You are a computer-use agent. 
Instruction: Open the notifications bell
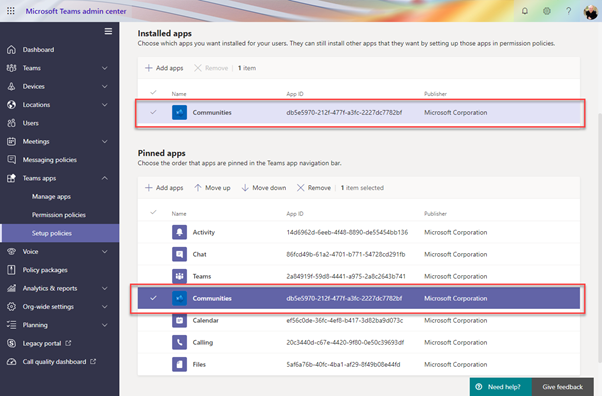[x=524, y=11]
